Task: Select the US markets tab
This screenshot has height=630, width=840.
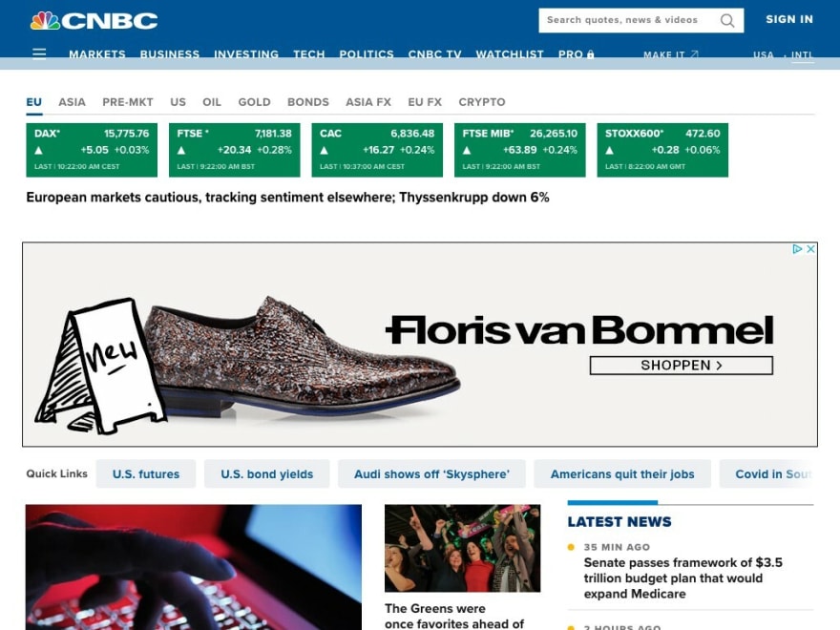Action: point(178,102)
